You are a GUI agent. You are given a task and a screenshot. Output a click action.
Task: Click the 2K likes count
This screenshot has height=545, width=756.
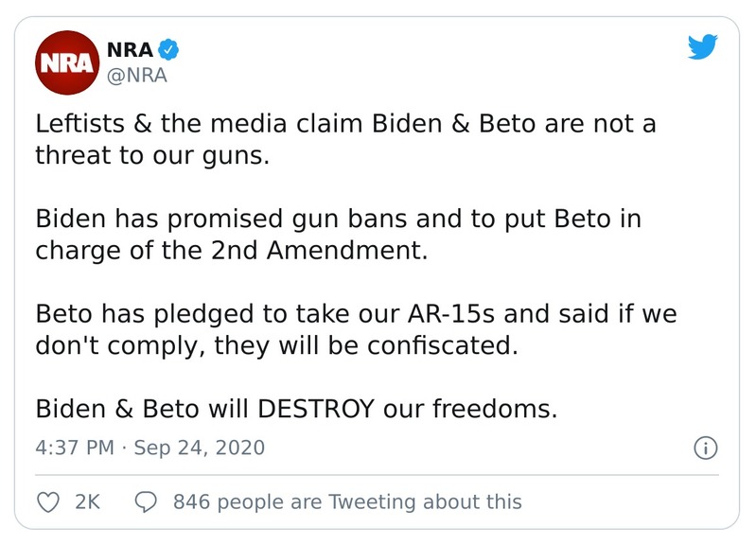87,501
